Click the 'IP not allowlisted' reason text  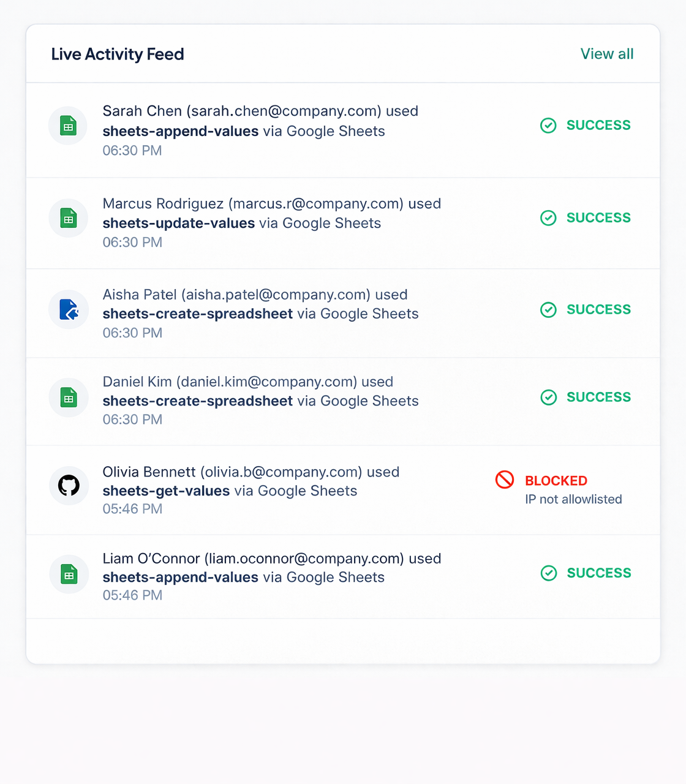click(x=572, y=499)
